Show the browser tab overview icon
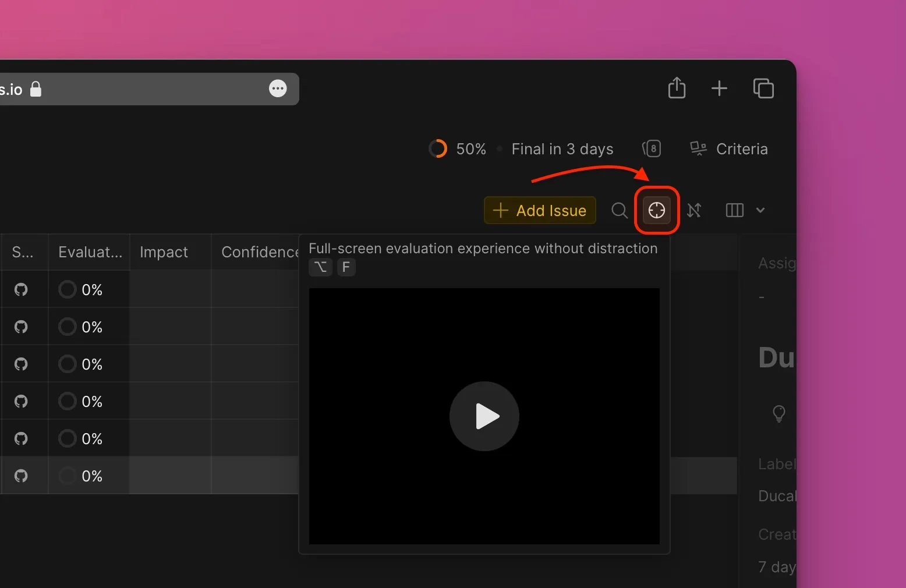Screen dimensions: 906x588 point(763,88)
